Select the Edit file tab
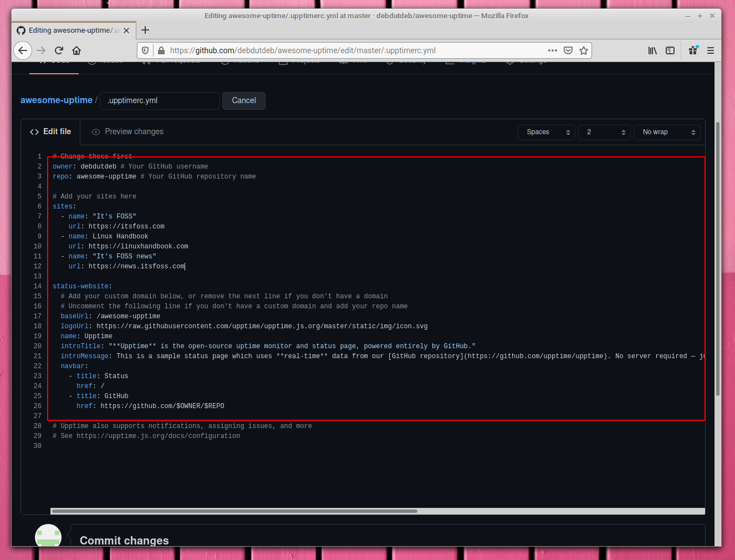Image resolution: width=735 pixels, height=560 pixels. click(50, 131)
